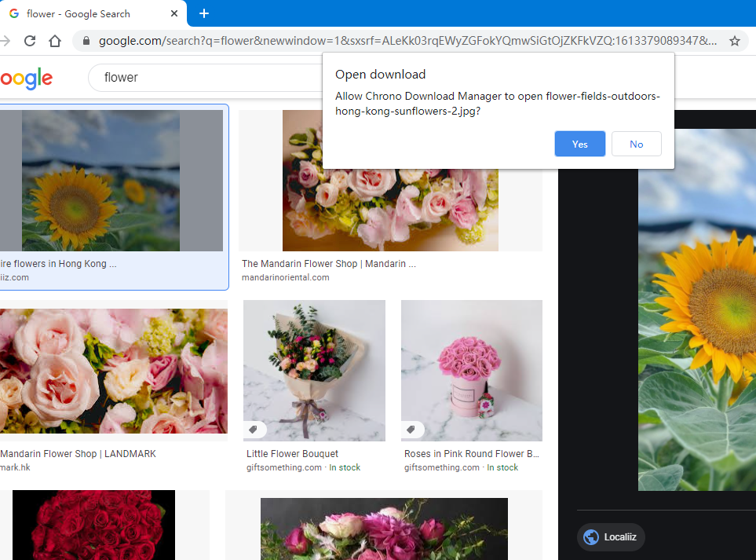The width and height of the screenshot is (756, 560).
Task: Open 'The Mandarin Flower Shop | Mandarin ...' link
Action: coord(328,264)
